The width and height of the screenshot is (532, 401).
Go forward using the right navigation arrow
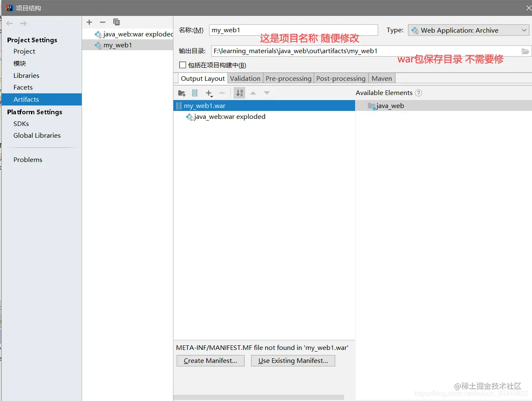pos(23,23)
